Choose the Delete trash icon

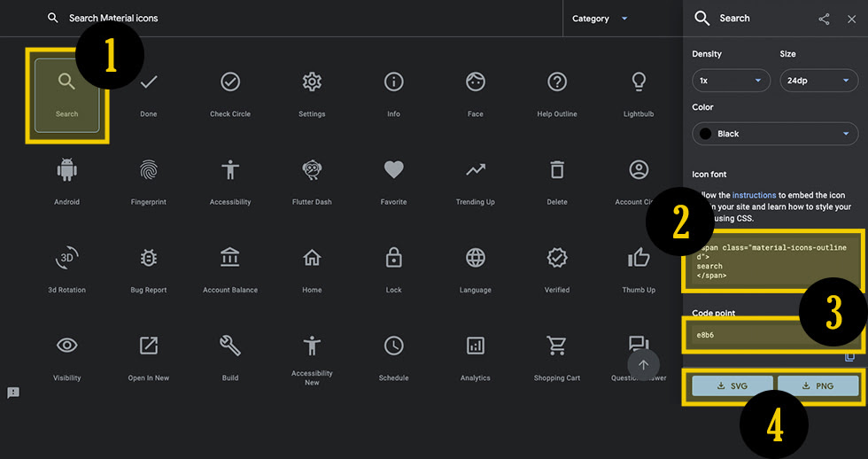(557, 170)
